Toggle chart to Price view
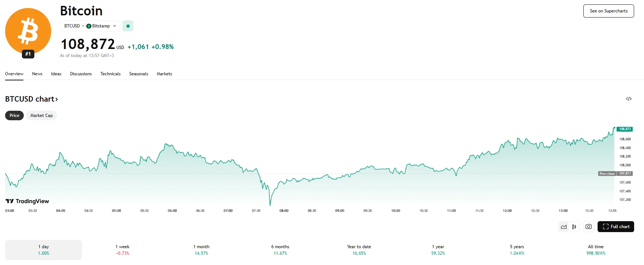The image size is (644, 265). click(x=15, y=116)
